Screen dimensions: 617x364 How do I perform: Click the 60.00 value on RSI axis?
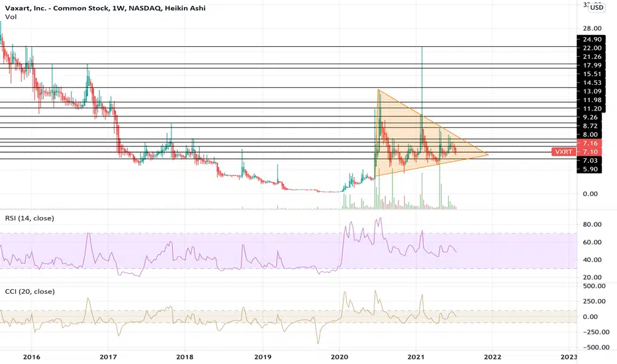pos(593,242)
